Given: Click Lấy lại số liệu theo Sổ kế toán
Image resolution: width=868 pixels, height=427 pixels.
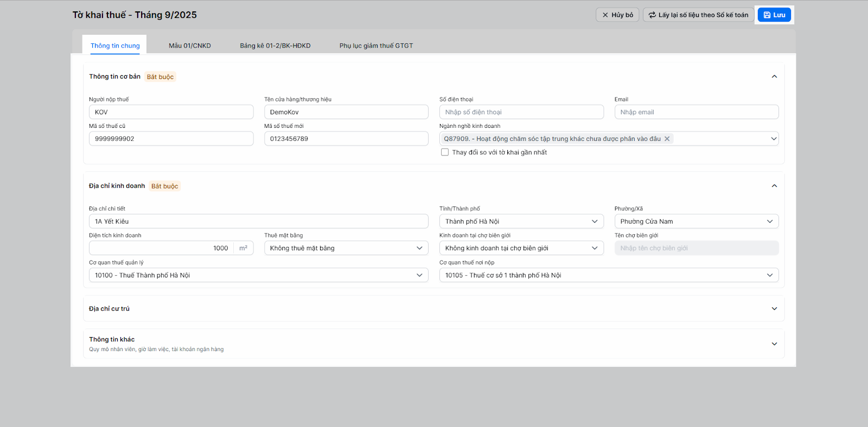Looking at the screenshot, I should pyautogui.click(x=698, y=15).
